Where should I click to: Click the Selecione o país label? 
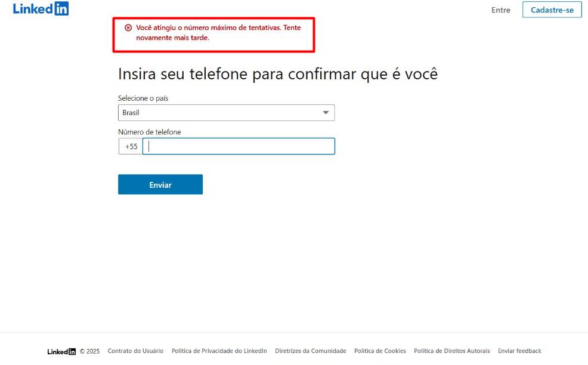[143, 98]
